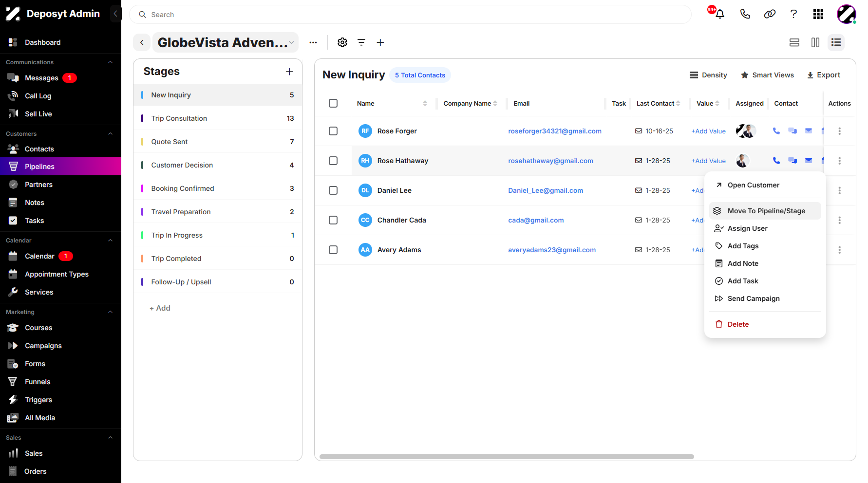Open the apps grid icon

(818, 14)
